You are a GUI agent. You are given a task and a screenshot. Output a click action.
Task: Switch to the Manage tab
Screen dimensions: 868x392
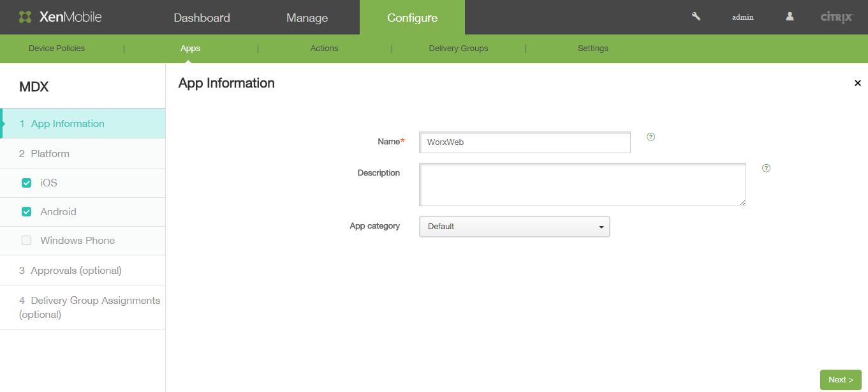click(307, 18)
